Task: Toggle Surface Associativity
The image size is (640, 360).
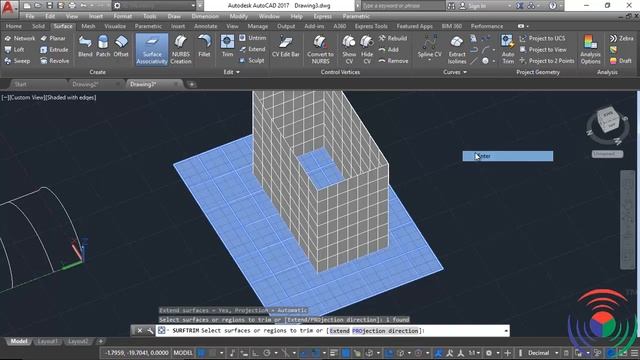Action: tap(152, 49)
